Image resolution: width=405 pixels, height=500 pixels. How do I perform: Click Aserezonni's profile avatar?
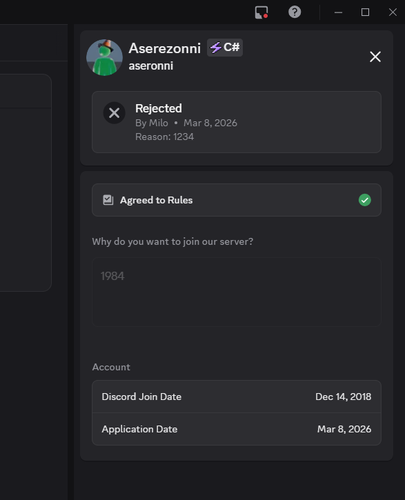[104, 58]
